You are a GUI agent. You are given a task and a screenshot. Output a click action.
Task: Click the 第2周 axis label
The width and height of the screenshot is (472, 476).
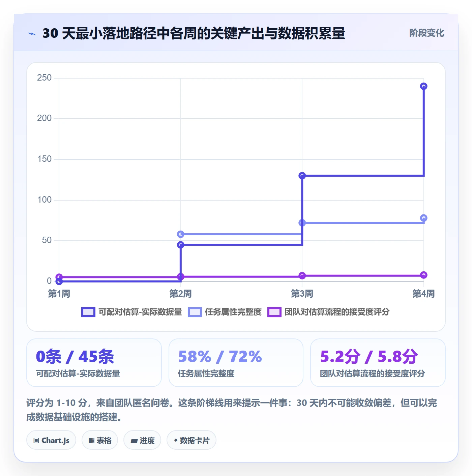point(181,294)
